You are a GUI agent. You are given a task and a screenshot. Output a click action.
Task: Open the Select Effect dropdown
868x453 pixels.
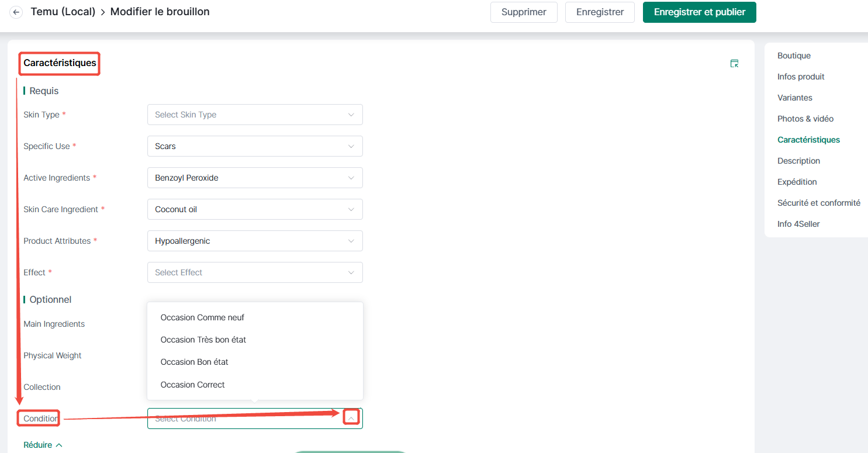(255, 272)
